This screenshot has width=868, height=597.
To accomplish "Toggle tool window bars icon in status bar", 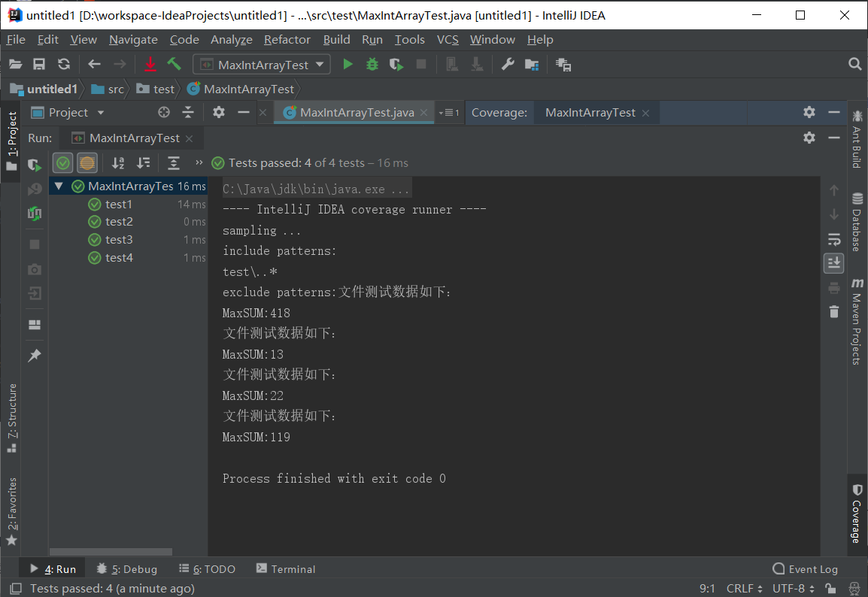I will (x=16, y=588).
